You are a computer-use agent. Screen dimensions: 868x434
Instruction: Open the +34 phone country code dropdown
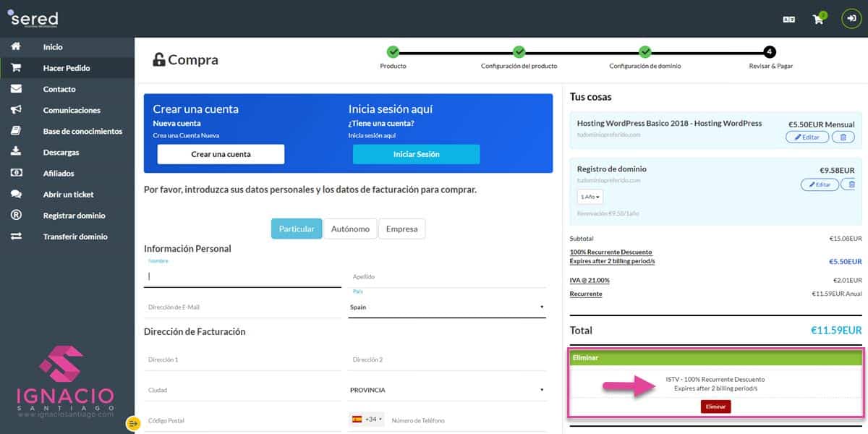[367, 420]
